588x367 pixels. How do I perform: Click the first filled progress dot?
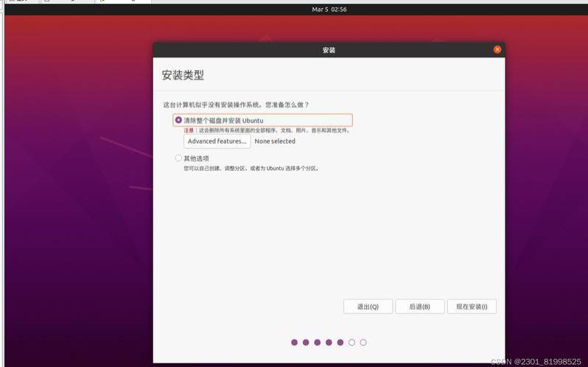click(x=295, y=342)
